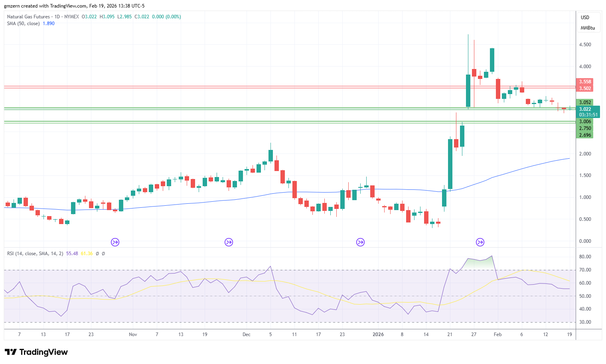Image resolution: width=606 pixels, height=364 pixels.
Task: Click the contract roll marker near January 28
Action: pos(480,242)
